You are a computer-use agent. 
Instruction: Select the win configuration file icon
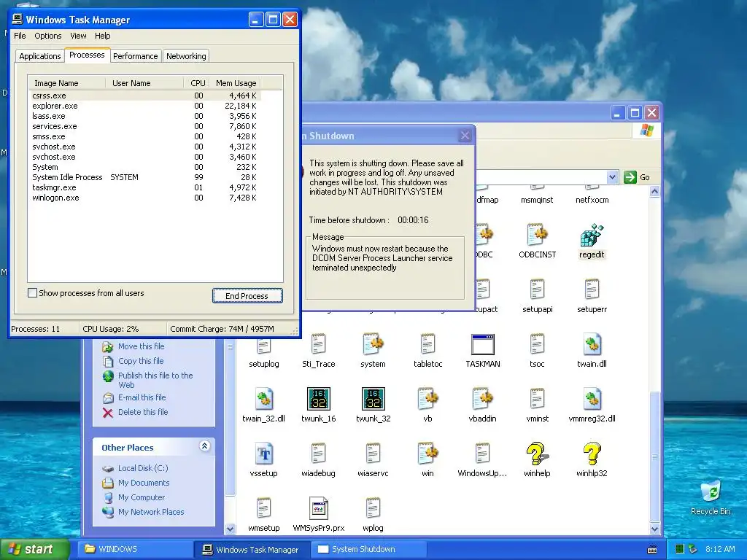pos(427,454)
